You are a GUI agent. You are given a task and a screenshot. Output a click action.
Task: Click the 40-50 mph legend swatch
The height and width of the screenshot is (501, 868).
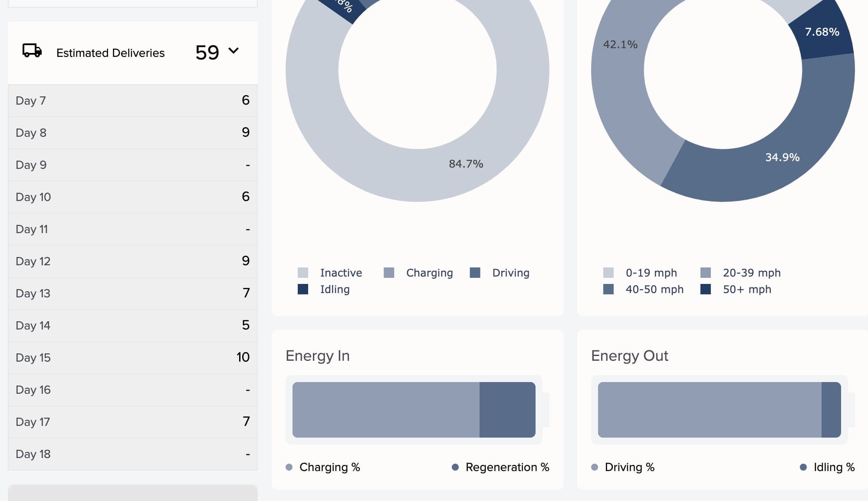pyautogui.click(x=608, y=289)
